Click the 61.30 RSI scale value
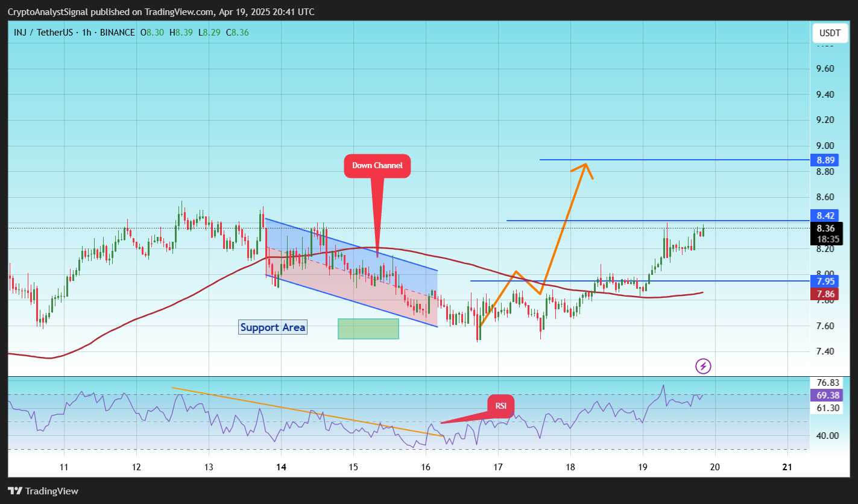Viewport: 858px width, 504px height. [828, 408]
